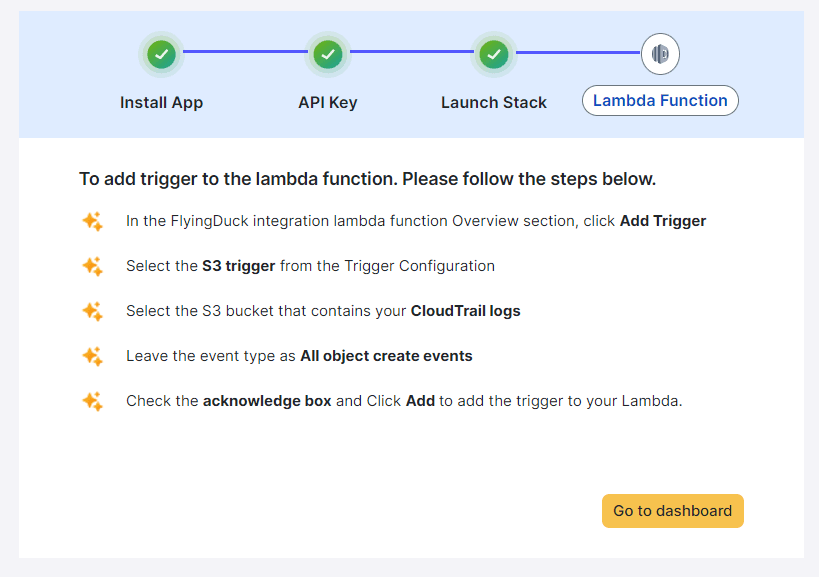The height and width of the screenshot is (577, 819).
Task: Click the sparkle icon beside the Add Trigger instruction
Action: pos(92,221)
